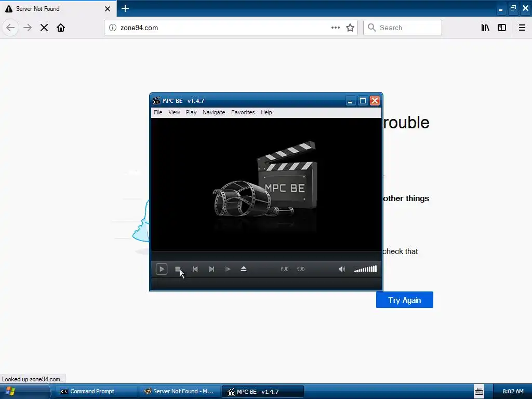The image size is (532, 399).
Task: Go back in Firefox
Action: point(10,28)
